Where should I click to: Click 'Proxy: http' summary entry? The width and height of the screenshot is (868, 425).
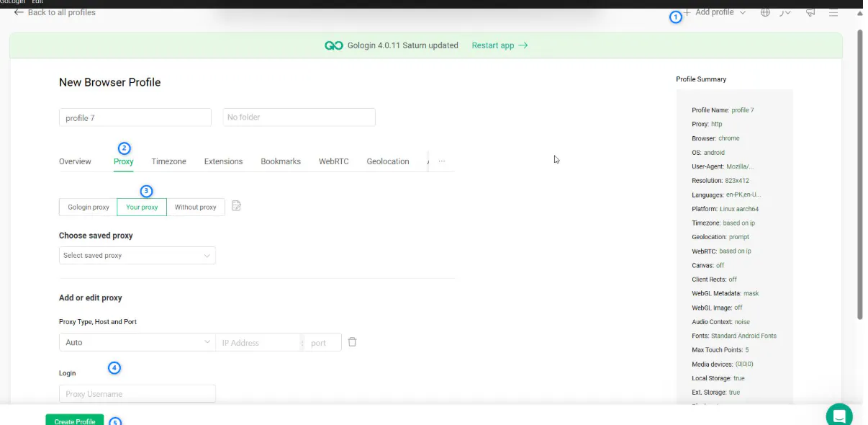(707, 124)
